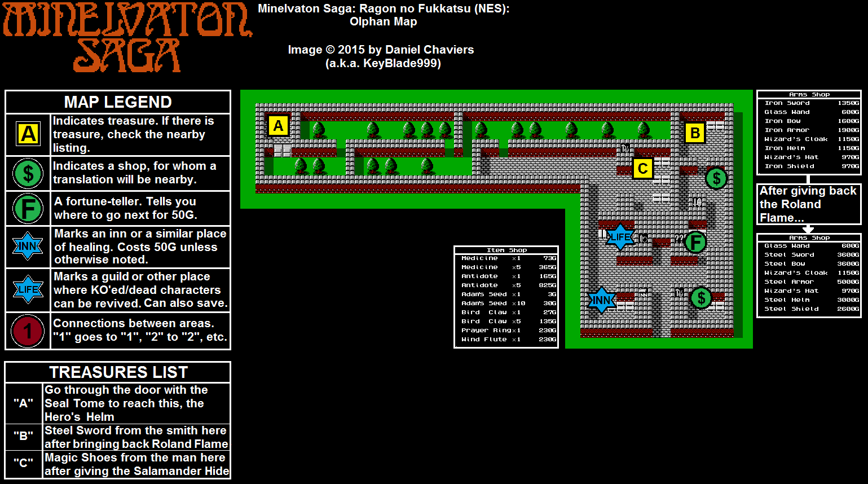
Task: Click the Iron Sword 1350G row
Action: pos(812,103)
